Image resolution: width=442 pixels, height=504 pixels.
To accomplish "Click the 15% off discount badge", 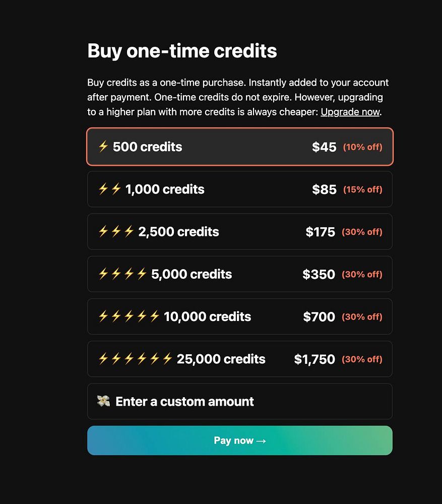I will (x=362, y=190).
